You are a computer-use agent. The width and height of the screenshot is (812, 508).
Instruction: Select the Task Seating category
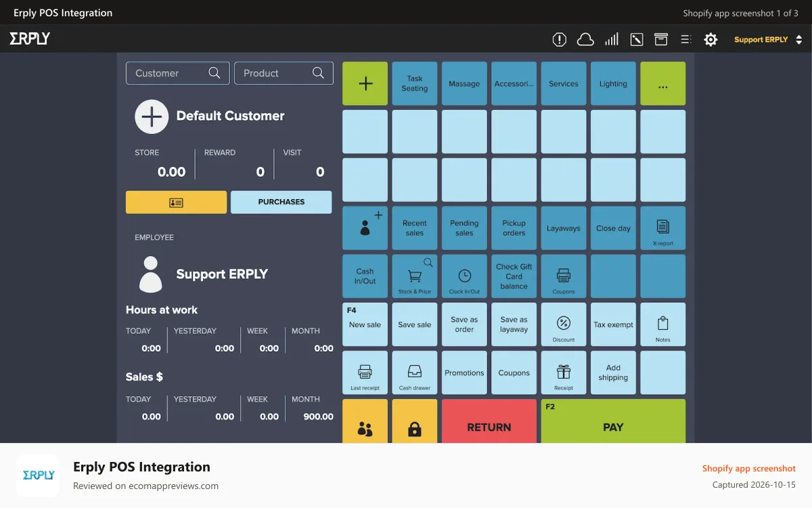(415, 84)
